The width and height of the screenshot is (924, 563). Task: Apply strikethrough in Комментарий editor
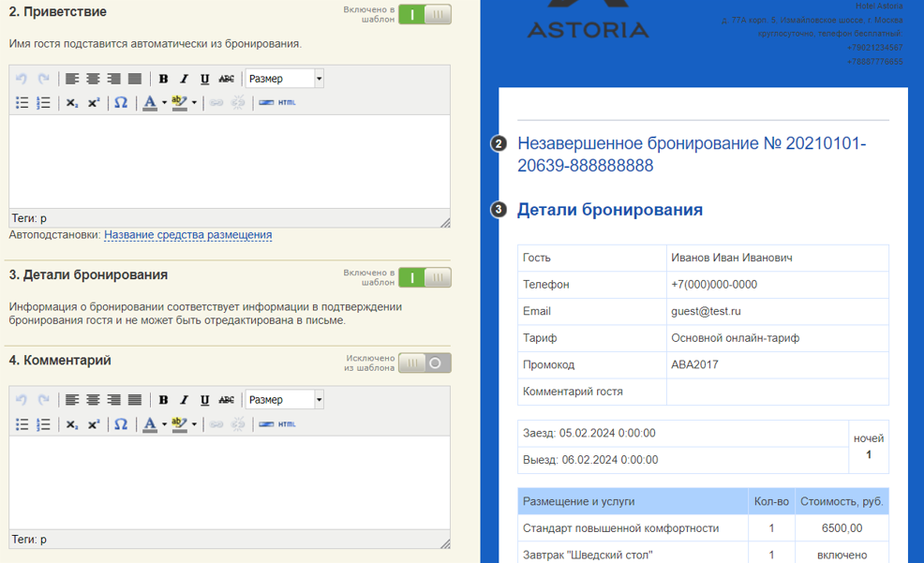coord(226,400)
